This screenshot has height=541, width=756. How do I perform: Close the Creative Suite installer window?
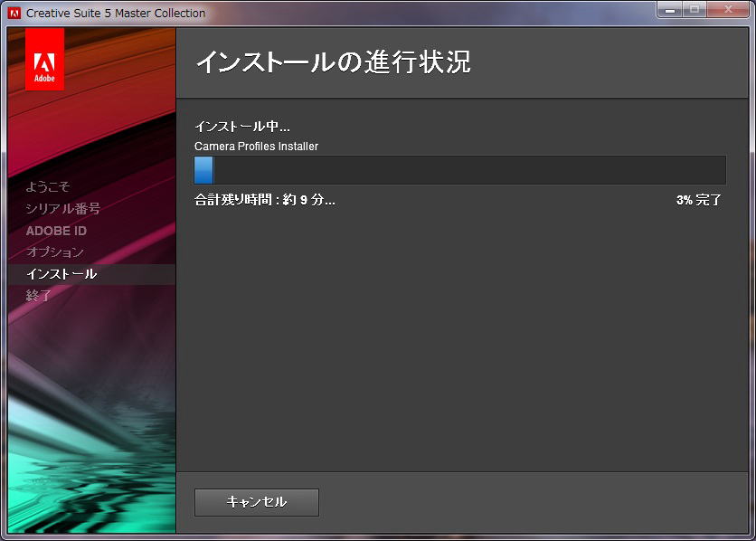click(x=729, y=9)
